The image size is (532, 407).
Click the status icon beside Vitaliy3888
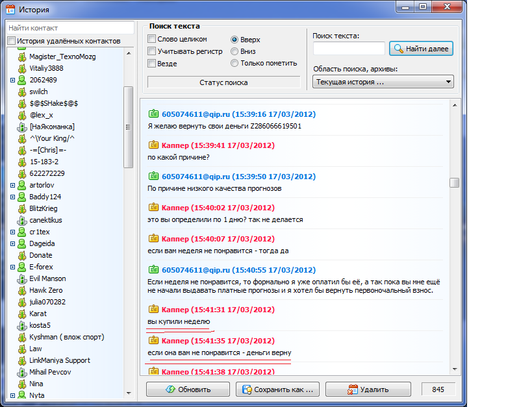click(x=22, y=69)
